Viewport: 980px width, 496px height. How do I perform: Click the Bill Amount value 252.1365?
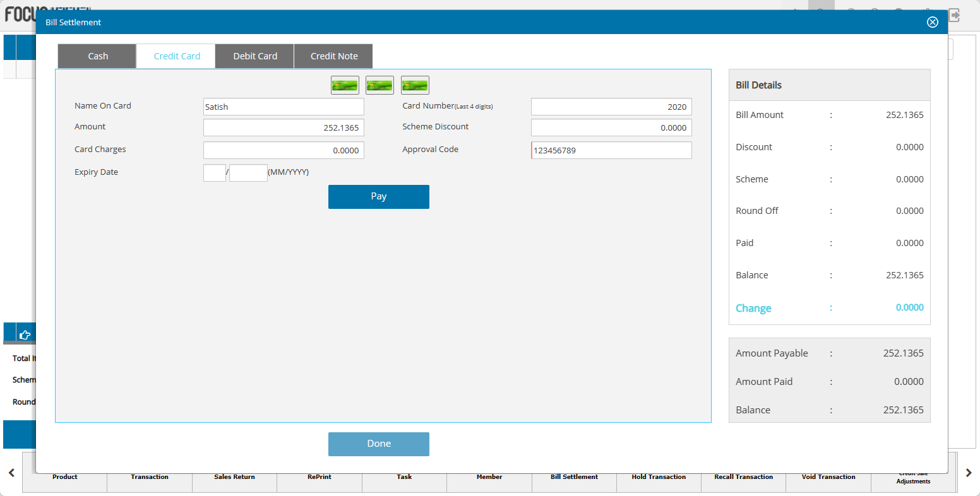[905, 115]
